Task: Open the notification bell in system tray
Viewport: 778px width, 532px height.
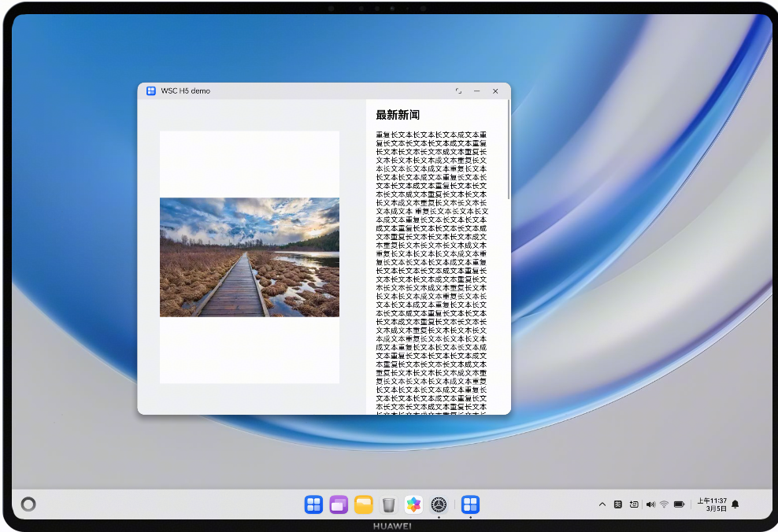Action: tap(735, 504)
